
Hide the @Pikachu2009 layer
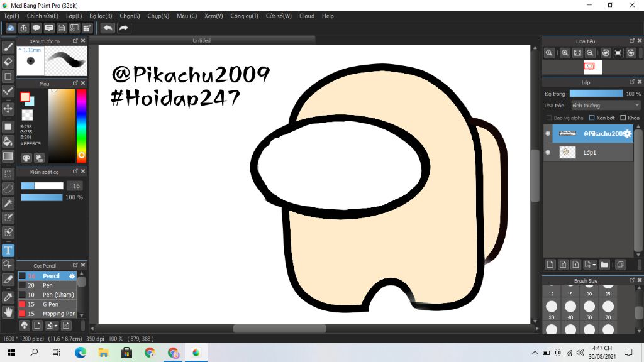pyautogui.click(x=548, y=133)
